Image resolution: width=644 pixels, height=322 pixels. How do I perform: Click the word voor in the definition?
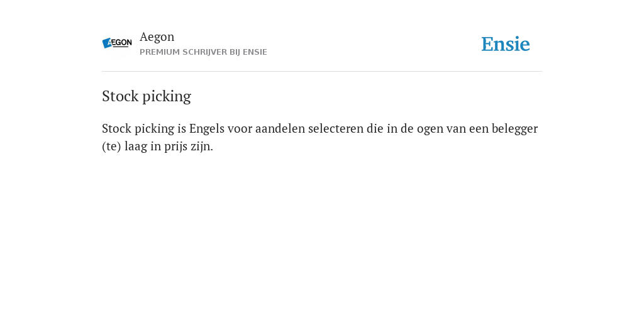pyautogui.click(x=240, y=130)
